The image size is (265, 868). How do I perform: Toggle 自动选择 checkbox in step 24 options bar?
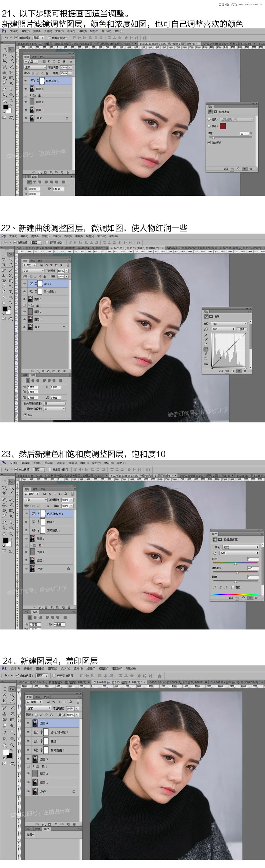[17, 676]
